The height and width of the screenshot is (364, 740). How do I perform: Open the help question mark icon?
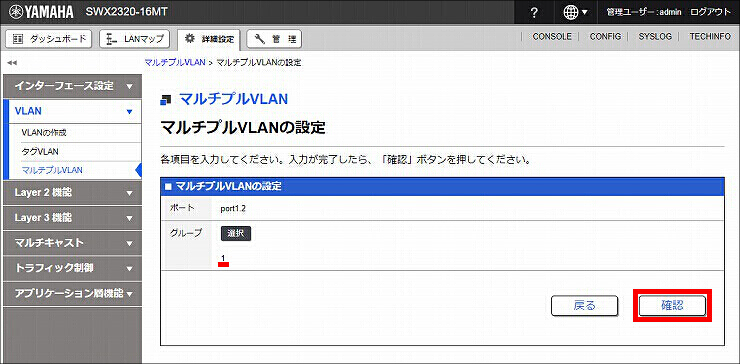(534, 13)
